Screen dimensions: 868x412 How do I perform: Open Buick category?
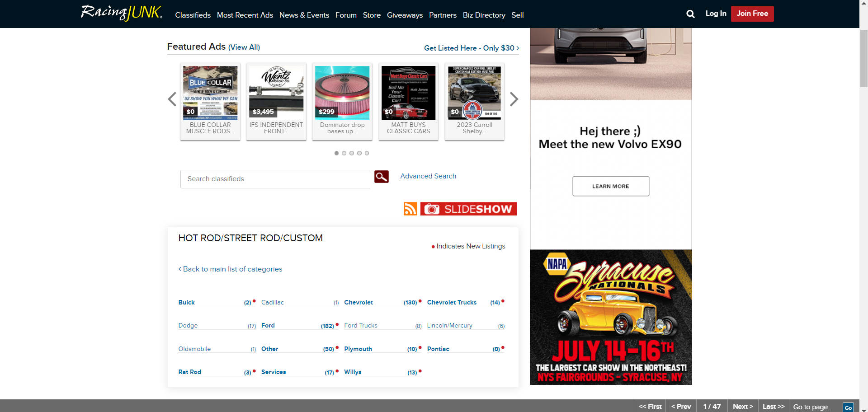(186, 302)
